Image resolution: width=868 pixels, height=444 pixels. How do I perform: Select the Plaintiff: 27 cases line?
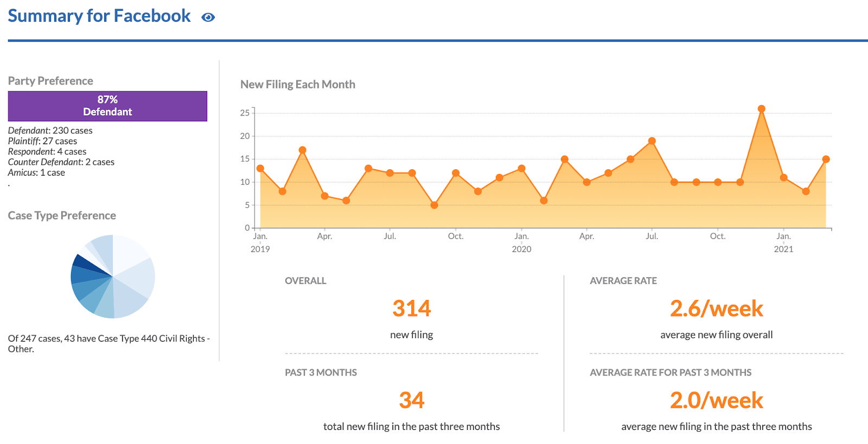(x=42, y=141)
